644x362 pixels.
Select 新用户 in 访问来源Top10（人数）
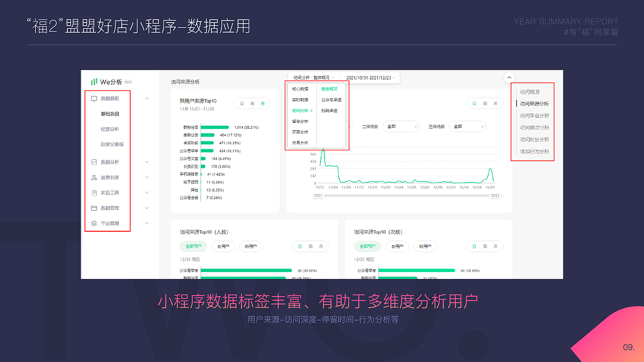click(251, 247)
